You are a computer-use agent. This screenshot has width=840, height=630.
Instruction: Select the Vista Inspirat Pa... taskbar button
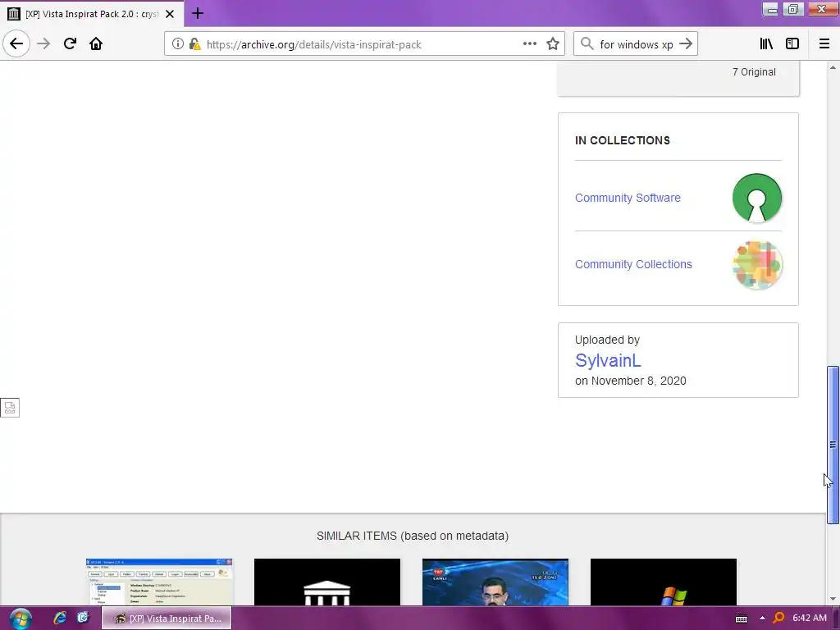[167, 619]
